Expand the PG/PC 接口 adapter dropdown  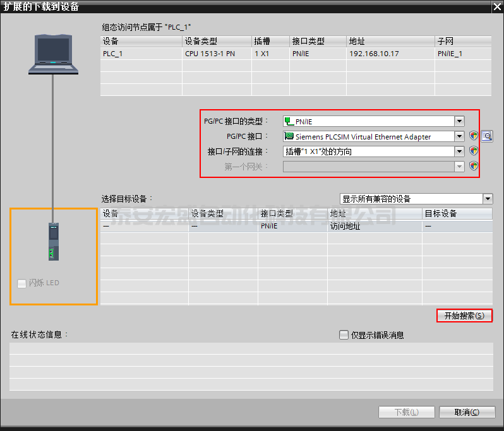459,136
